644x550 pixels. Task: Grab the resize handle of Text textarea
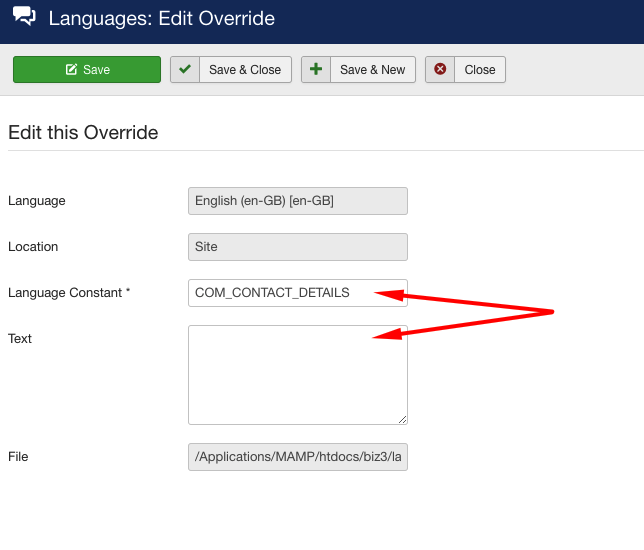(402, 419)
